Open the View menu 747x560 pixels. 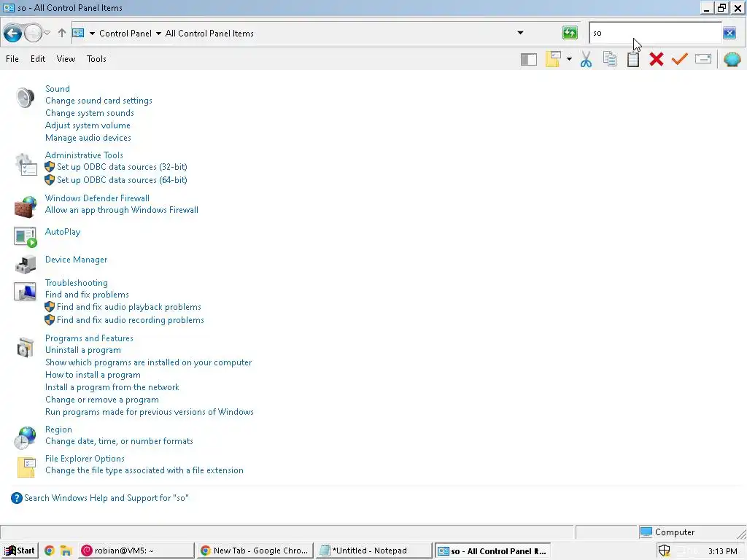coord(66,59)
